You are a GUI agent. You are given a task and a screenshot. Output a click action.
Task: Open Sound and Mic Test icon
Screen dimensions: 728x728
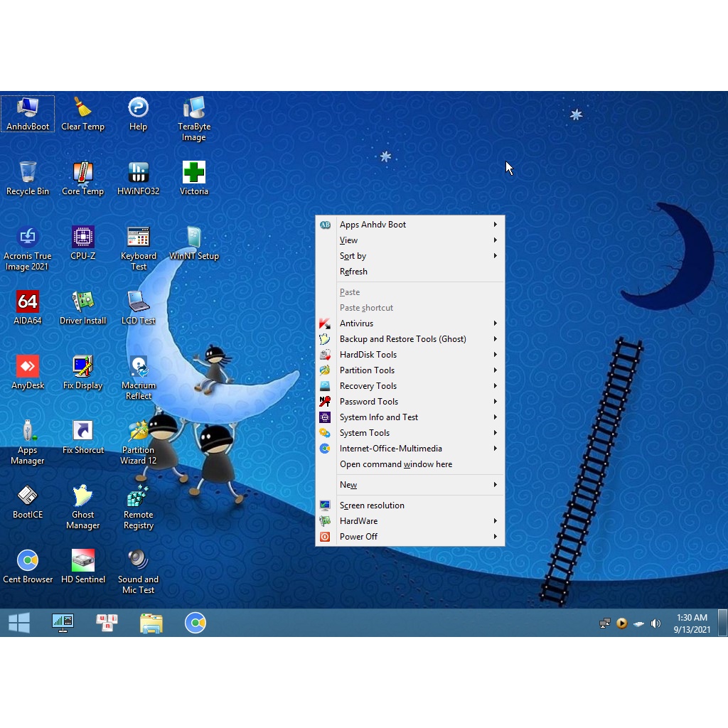click(x=138, y=572)
